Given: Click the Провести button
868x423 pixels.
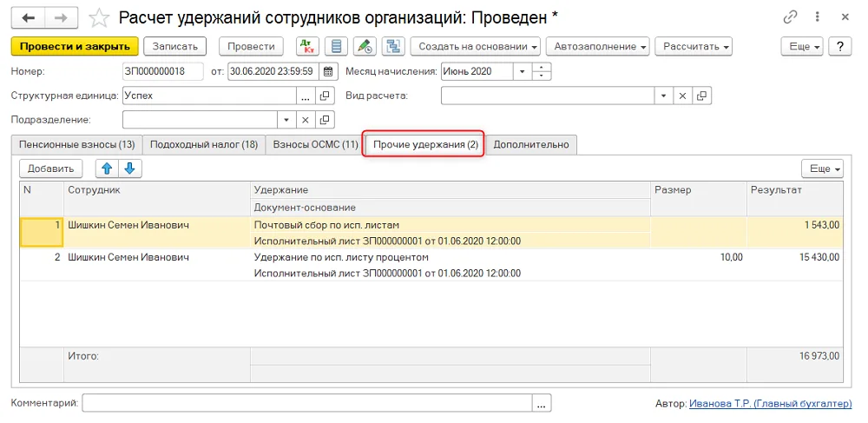Looking at the screenshot, I should (252, 47).
